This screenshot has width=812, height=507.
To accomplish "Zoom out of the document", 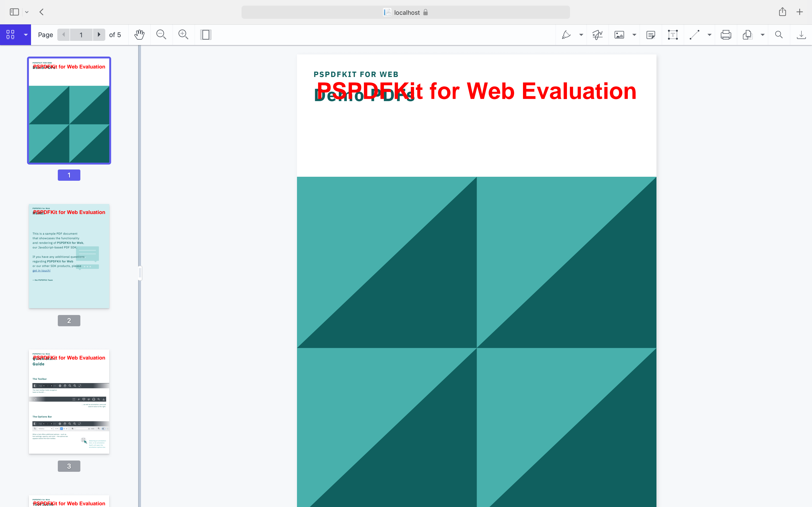I will tap(161, 35).
